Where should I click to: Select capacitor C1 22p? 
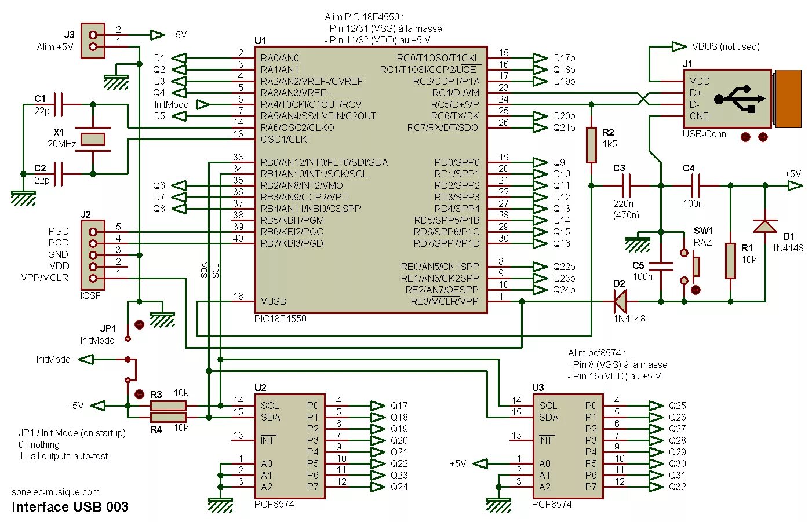click(58, 104)
